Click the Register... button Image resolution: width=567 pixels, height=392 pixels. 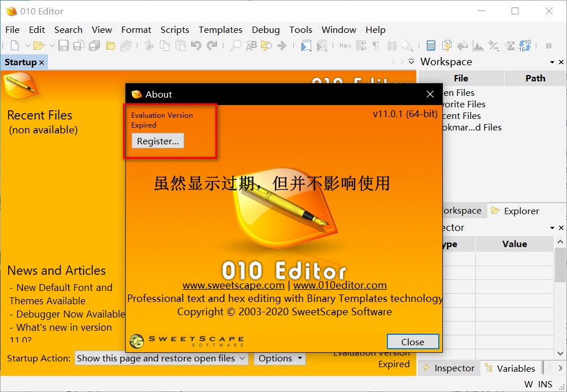click(158, 141)
